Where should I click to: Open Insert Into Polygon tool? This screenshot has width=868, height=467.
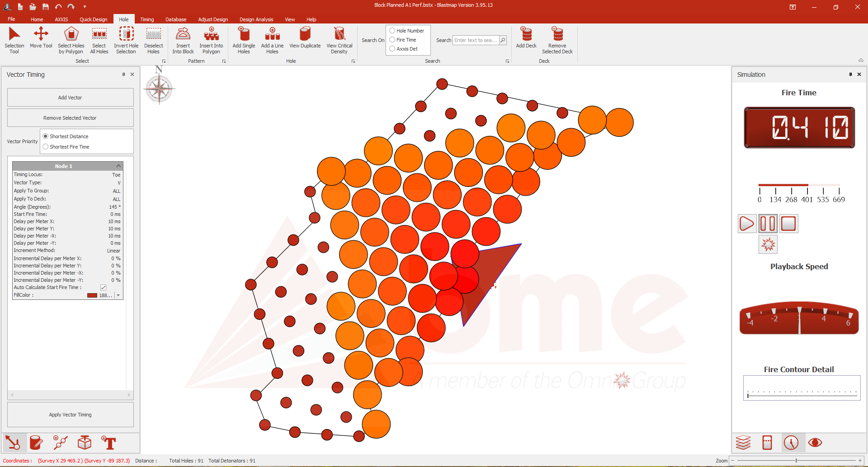pyautogui.click(x=211, y=40)
